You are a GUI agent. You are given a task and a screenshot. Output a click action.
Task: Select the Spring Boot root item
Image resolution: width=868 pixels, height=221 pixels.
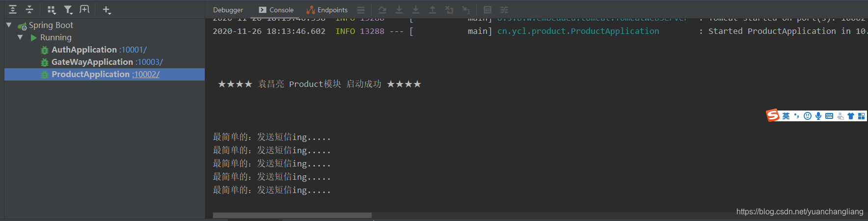click(51, 25)
